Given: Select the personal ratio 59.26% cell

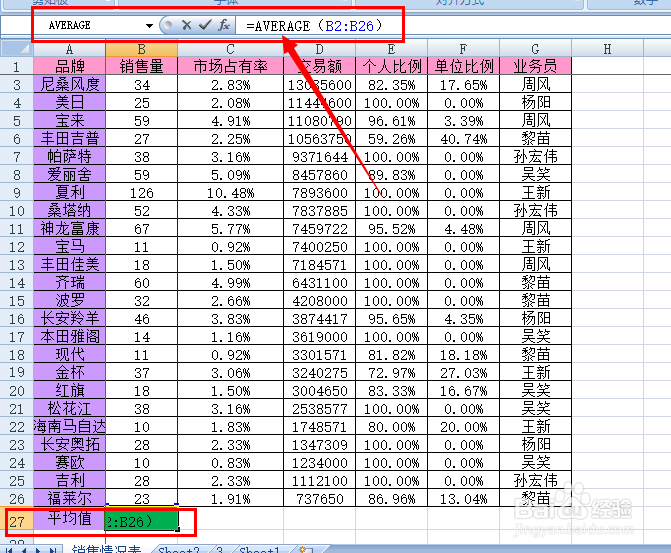Looking at the screenshot, I should (x=391, y=139).
